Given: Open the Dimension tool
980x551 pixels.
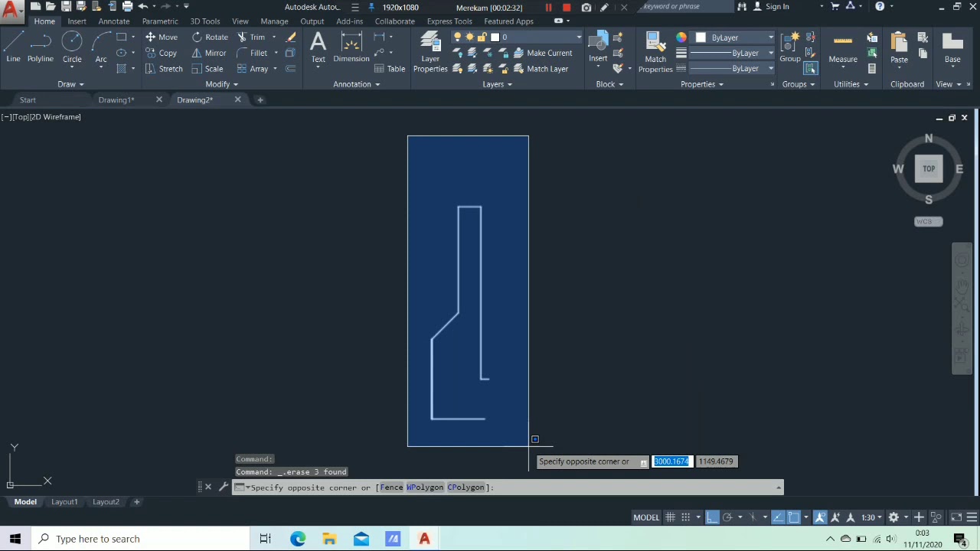Looking at the screenshot, I should point(351,47).
